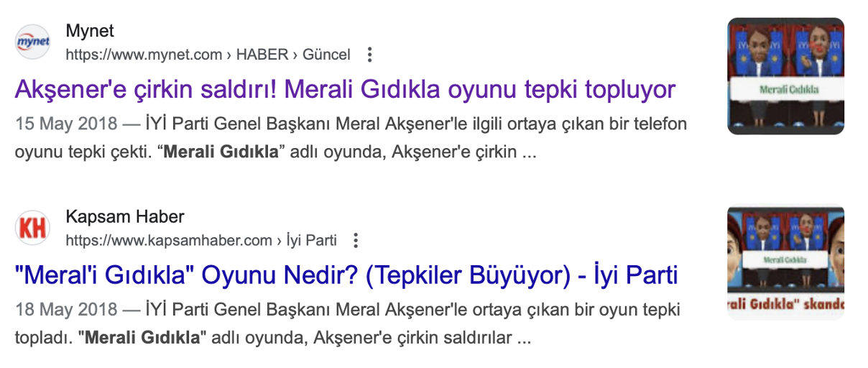Open the "Akşener'e çirkin saldırı!" headline link
Screen dimensions: 868x368
(x=345, y=90)
